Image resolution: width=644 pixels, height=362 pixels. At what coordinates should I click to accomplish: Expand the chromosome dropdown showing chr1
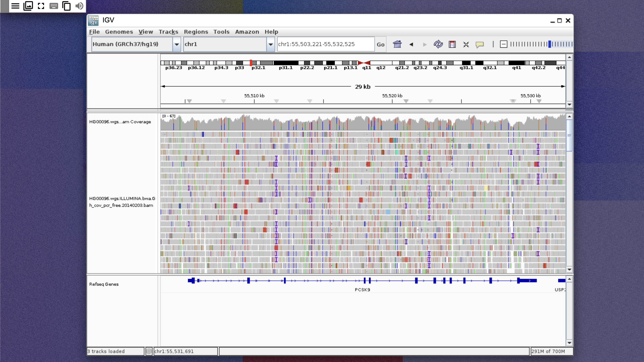[271, 44]
